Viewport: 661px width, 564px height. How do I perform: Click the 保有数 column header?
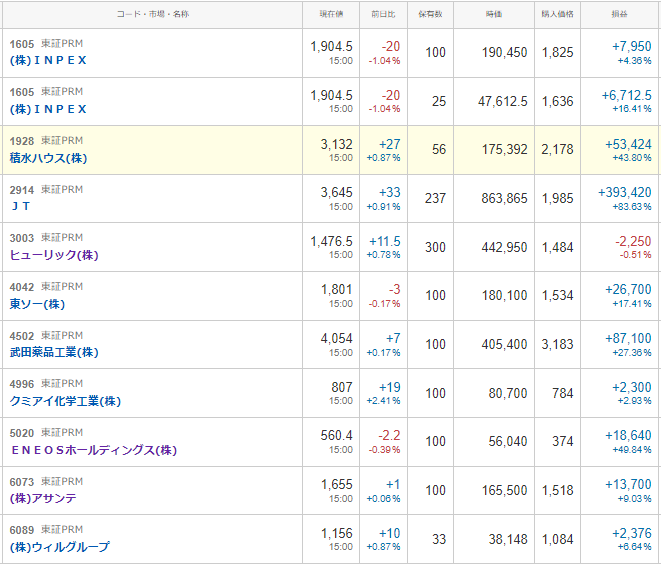point(430,14)
